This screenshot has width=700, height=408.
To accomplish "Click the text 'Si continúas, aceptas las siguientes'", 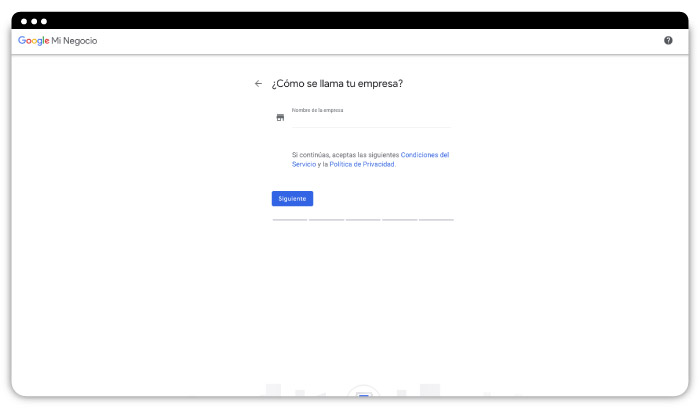I will (x=345, y=155).
